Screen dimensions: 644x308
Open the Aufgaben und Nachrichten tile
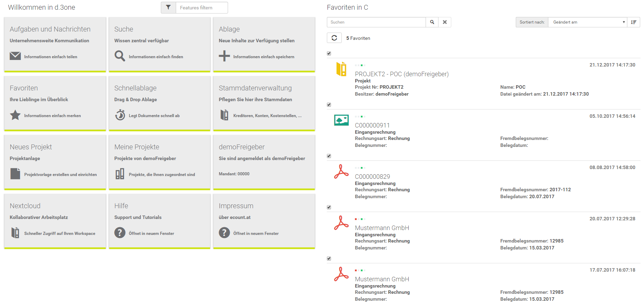click(x=55, y=44)
